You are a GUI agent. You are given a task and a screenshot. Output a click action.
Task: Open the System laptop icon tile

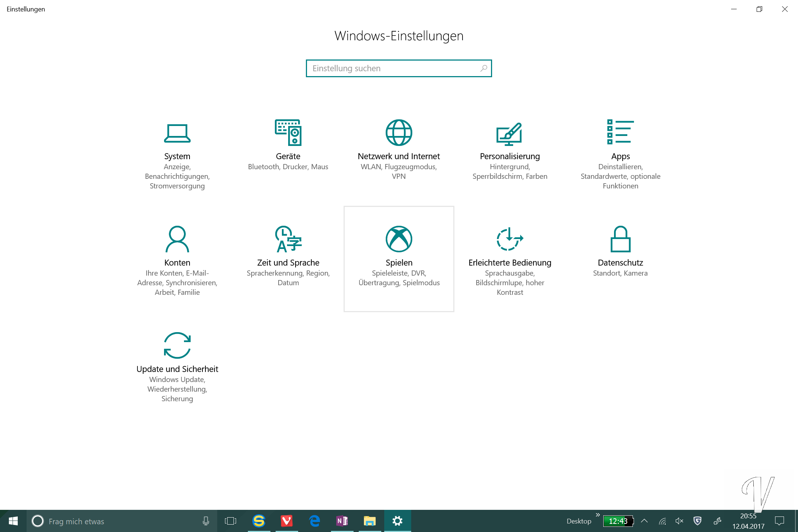click(x=177, y=133)
